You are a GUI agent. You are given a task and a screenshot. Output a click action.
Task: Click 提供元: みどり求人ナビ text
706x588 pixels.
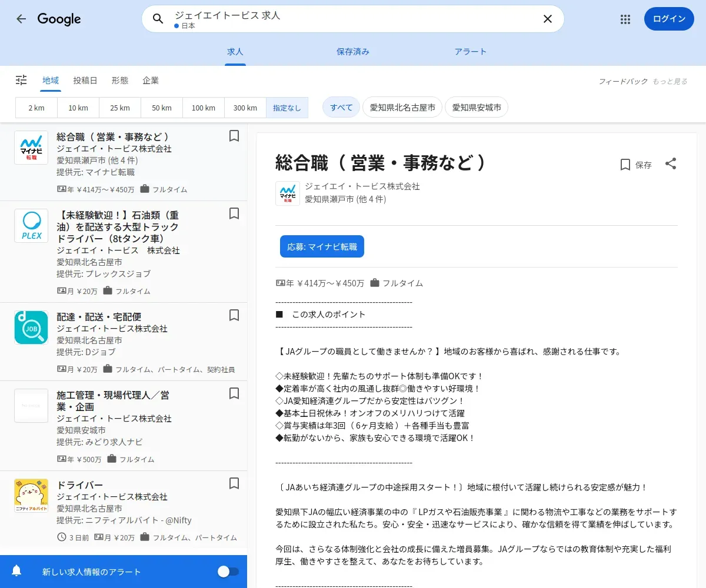pyautogui.click(x=99, y=442)
